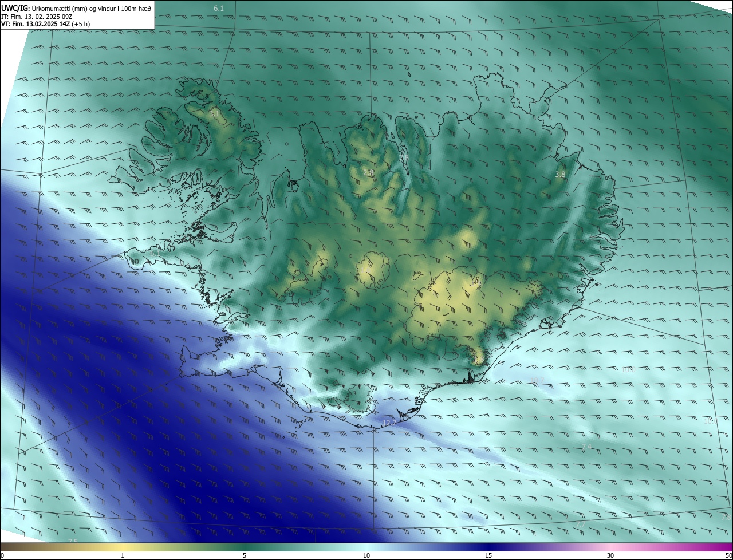Screen dimensions: 733x560
Task: Click the 7.7 value label near the bottom edge
Action: coord(581,524)
